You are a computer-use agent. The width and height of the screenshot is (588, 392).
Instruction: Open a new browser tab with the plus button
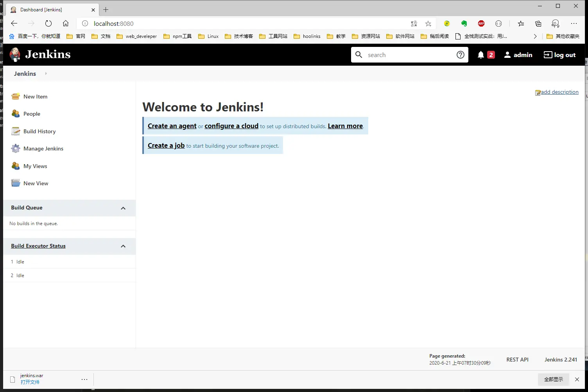[106, 9]
